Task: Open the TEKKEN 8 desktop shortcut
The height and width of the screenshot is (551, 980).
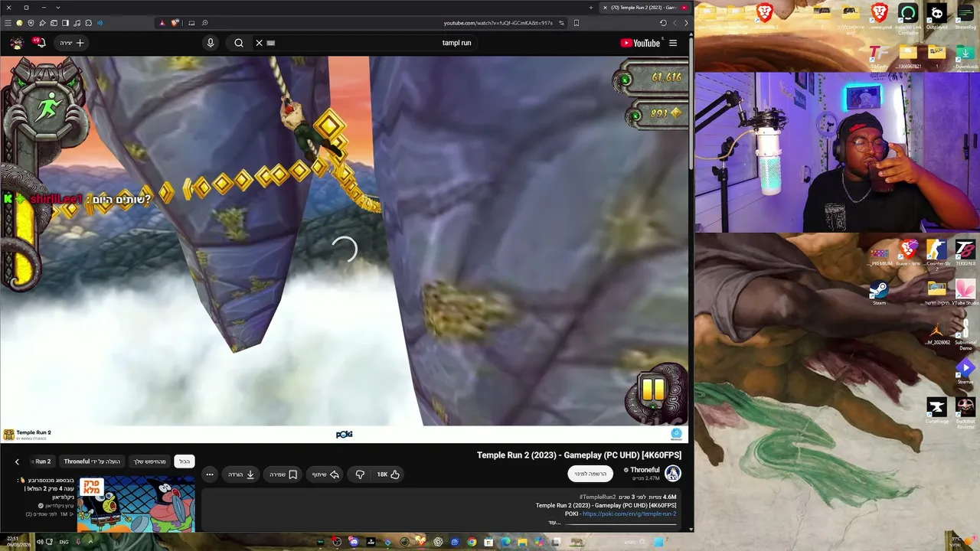Action: point(965,253)
